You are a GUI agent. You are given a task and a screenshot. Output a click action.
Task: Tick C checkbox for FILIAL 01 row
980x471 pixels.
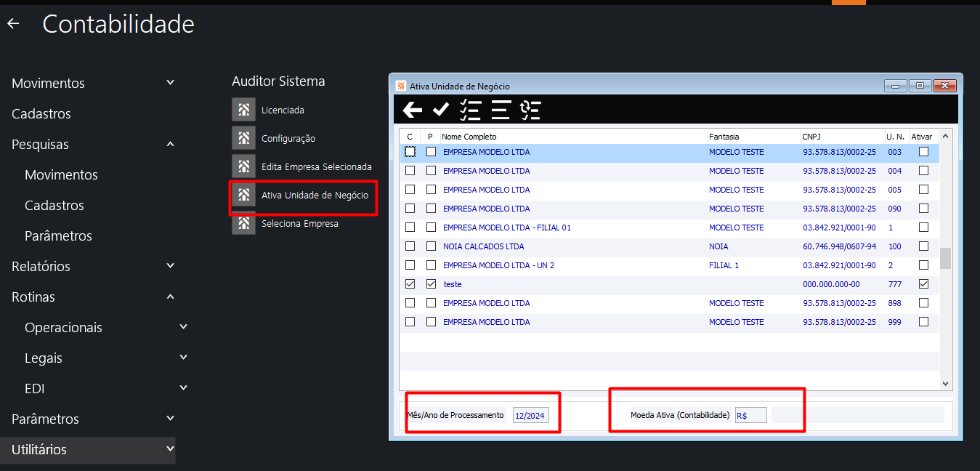coord(410,228)
